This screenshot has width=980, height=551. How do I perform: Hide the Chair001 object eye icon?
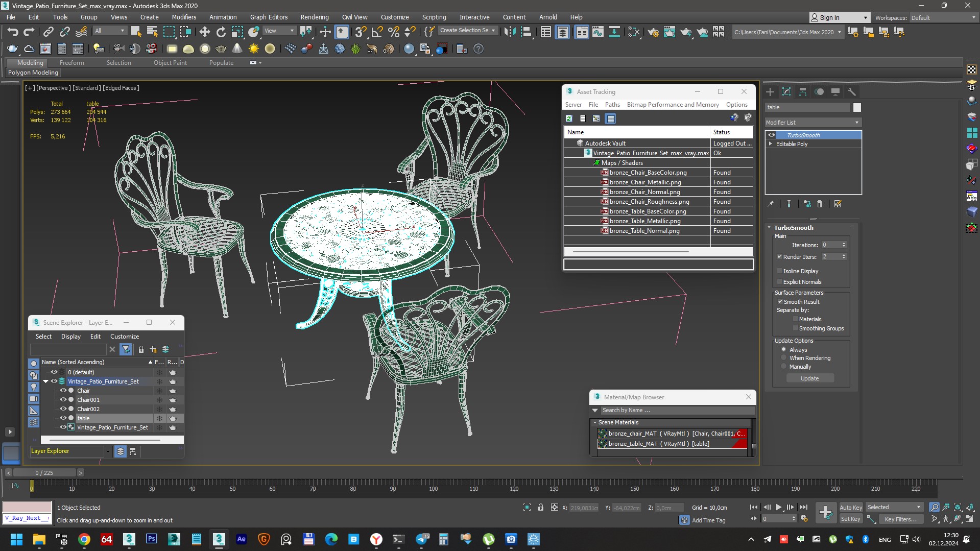click(x=63, y=400)
